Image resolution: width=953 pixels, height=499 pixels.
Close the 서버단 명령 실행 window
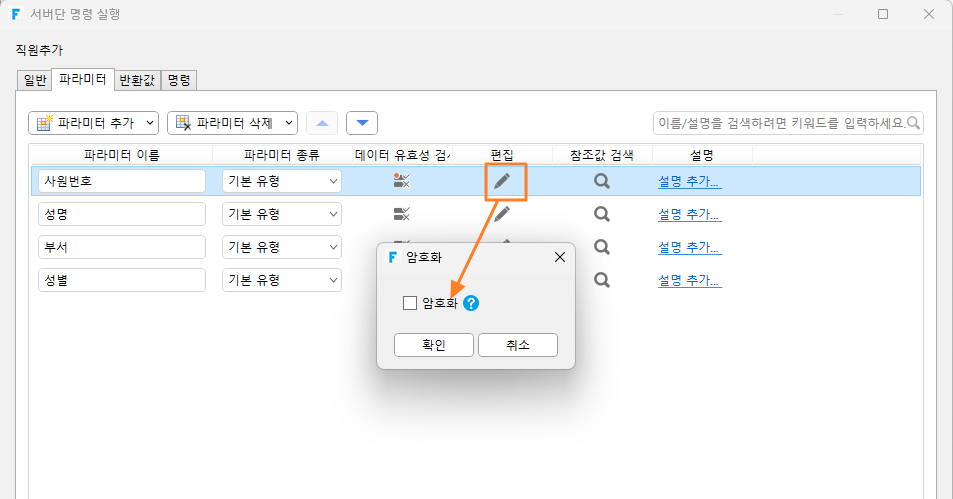pos(929,14)
